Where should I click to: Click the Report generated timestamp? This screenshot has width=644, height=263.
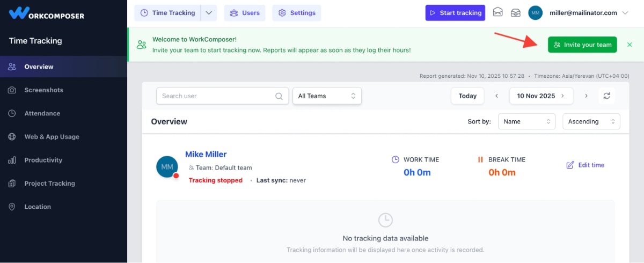472,76
